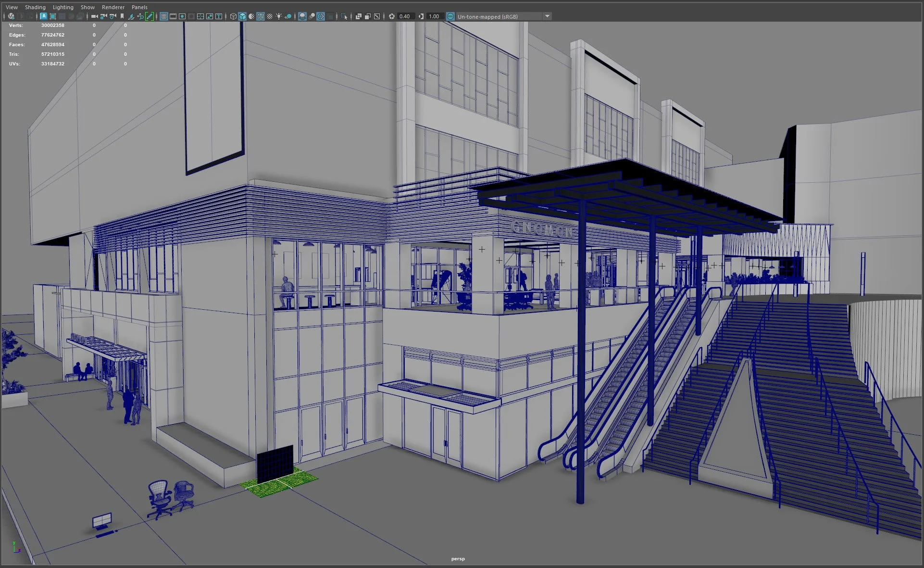Click Use All Lights bulb icon

[279, 16]
